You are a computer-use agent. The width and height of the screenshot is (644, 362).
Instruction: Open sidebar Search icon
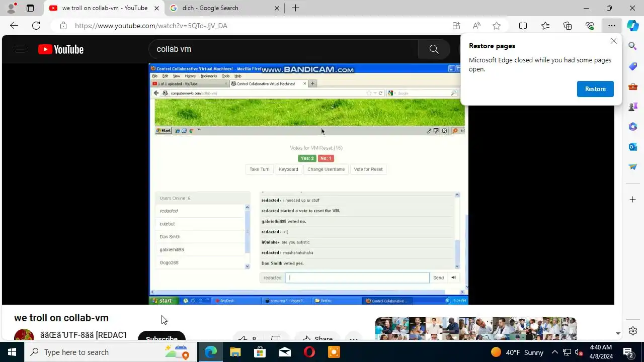pos(633,46)
